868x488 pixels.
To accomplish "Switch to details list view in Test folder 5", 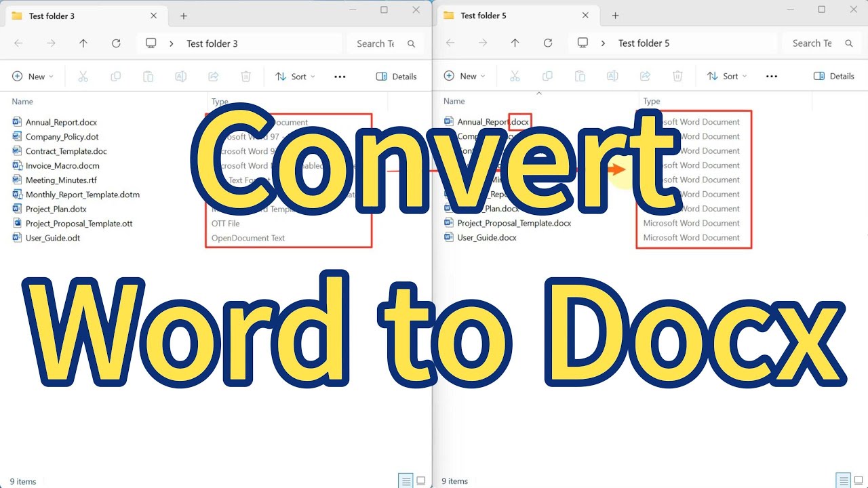I will point(844,481).
